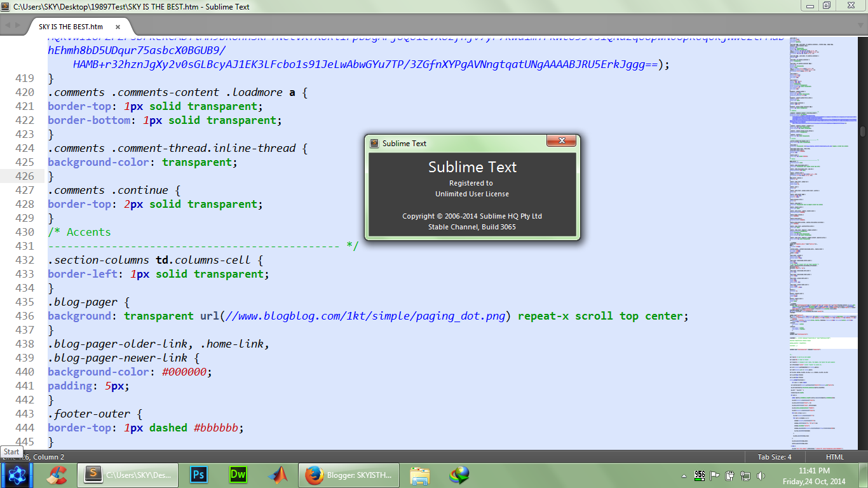This screenshot has width=868, height=488.
Task: Click 'Stable Channel, Build 3065' in dialog
Action: (x=472, y=227)
